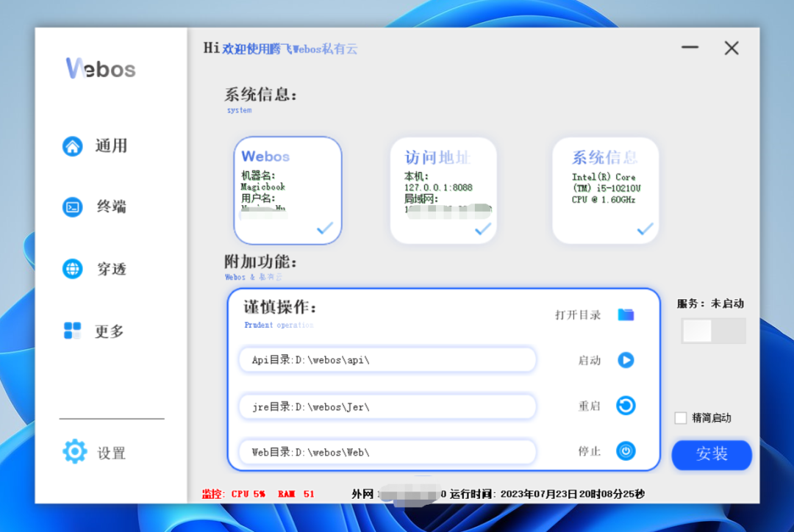Click the Web目录 path field
Screen dimensions: 794x532
(387, 452)
